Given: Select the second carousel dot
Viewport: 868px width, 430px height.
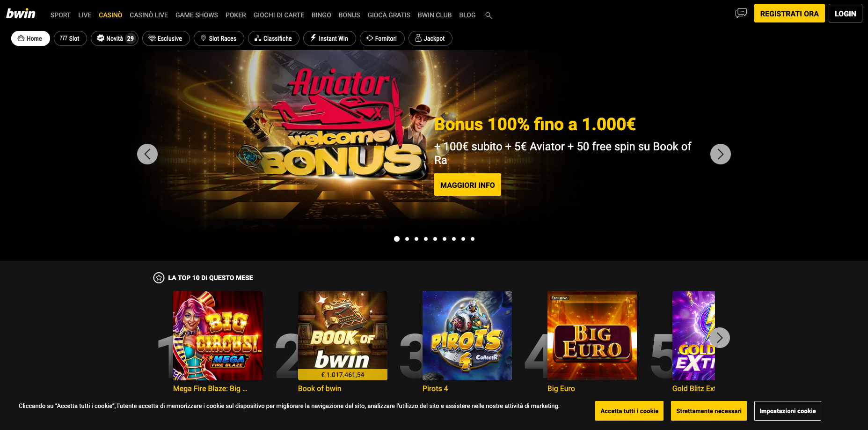Looking at the screenshot, I should (407, 239).
